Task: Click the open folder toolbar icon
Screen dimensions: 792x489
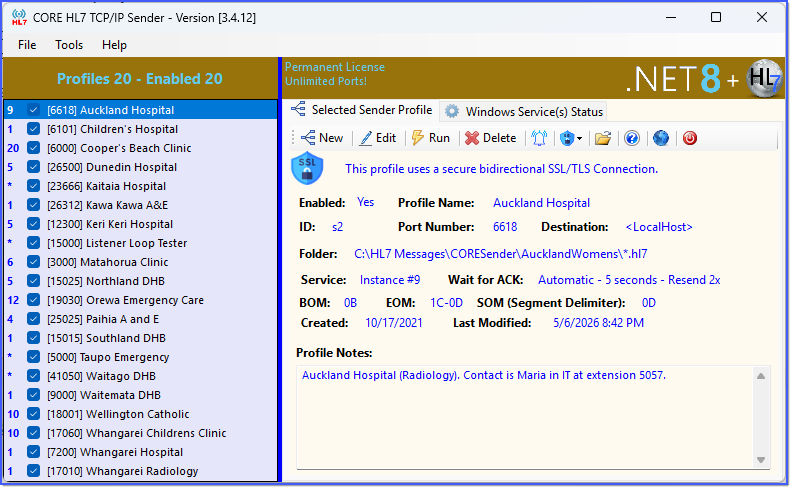Action: (603, 138)
